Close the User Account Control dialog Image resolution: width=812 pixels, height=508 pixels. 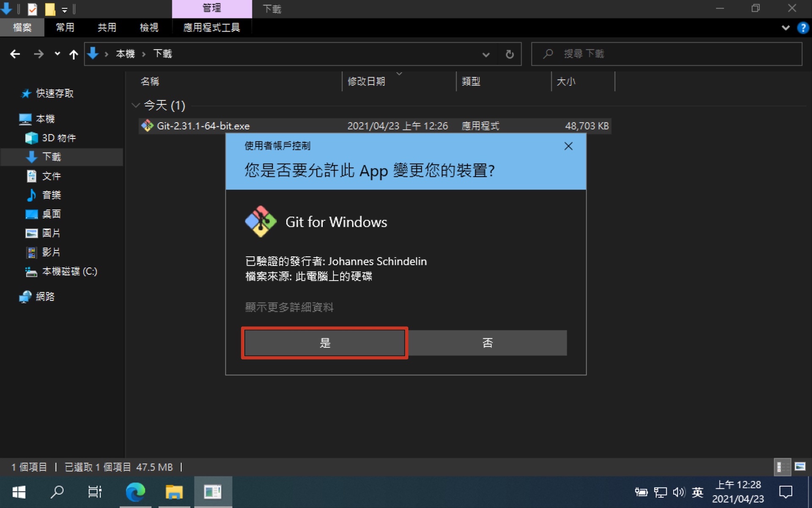568,146
